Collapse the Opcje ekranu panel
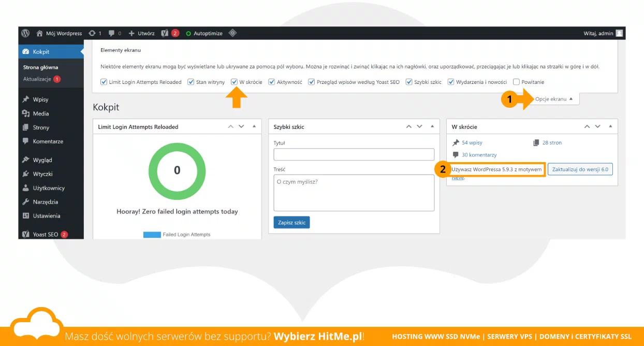 pos(554,99)
